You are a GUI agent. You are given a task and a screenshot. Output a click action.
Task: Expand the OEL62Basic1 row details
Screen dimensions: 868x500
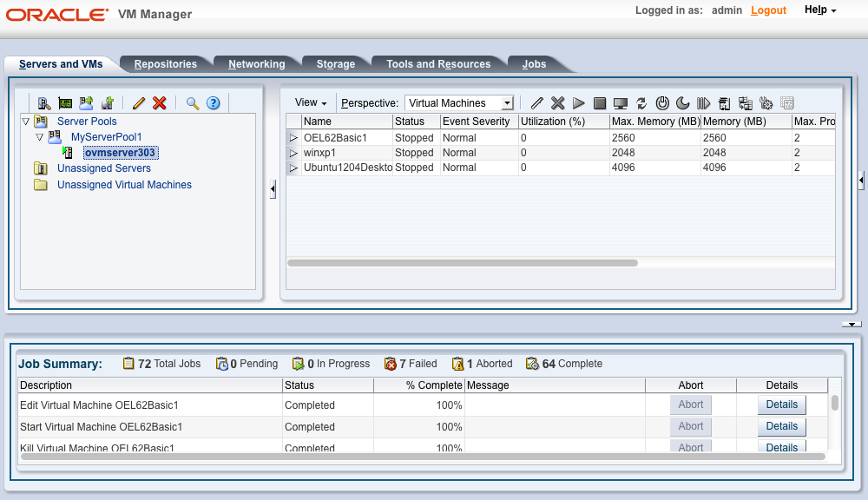[293, 138]
